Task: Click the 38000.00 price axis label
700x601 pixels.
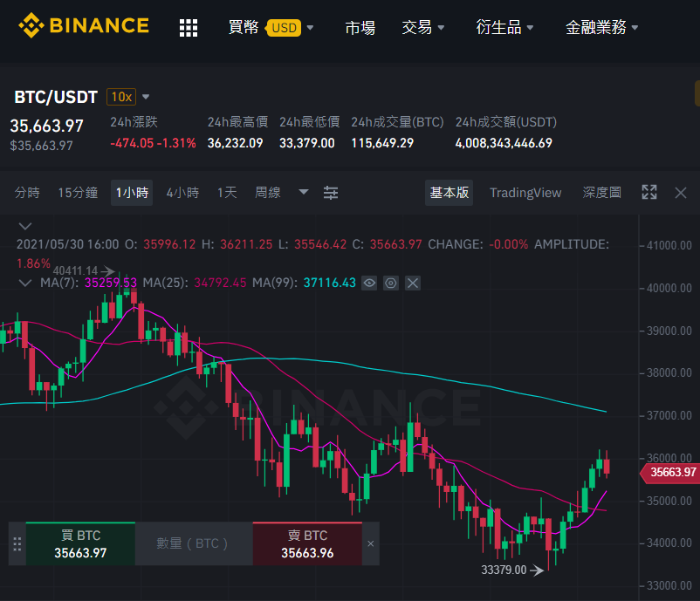Action: 669,373
